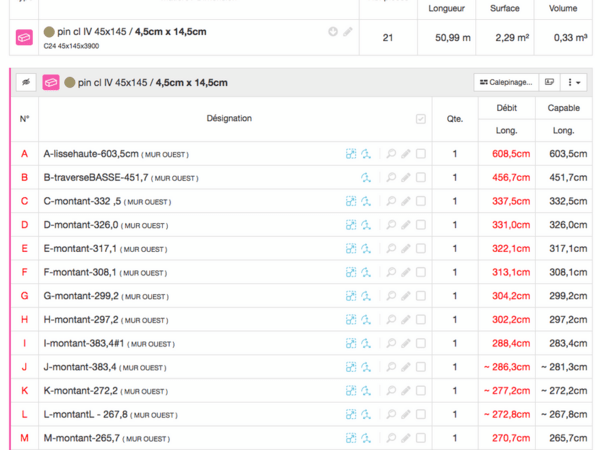600x450 pixels.
Task: Check the box for D-montant-326,0
Action: click(x=421, y=225)
